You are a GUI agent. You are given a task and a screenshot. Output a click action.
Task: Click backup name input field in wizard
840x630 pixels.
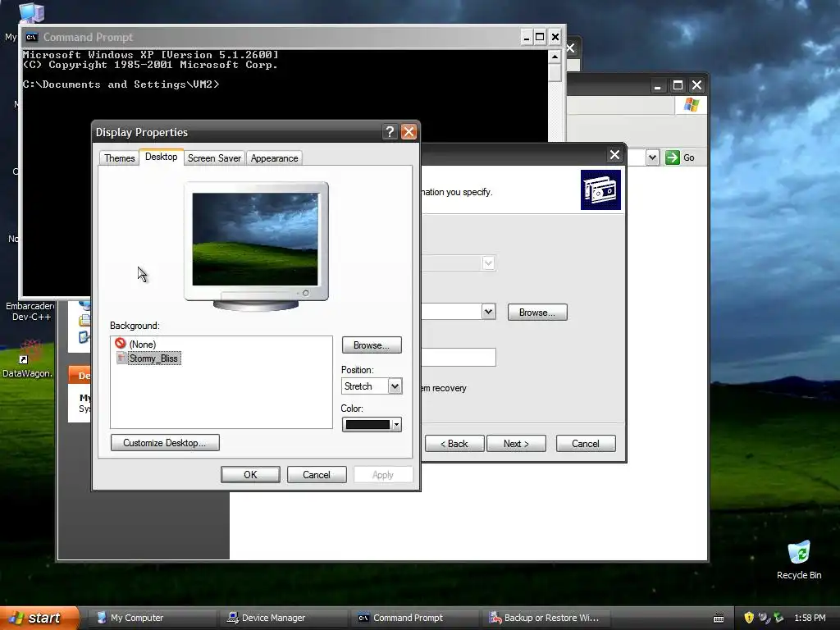(459, 358)
